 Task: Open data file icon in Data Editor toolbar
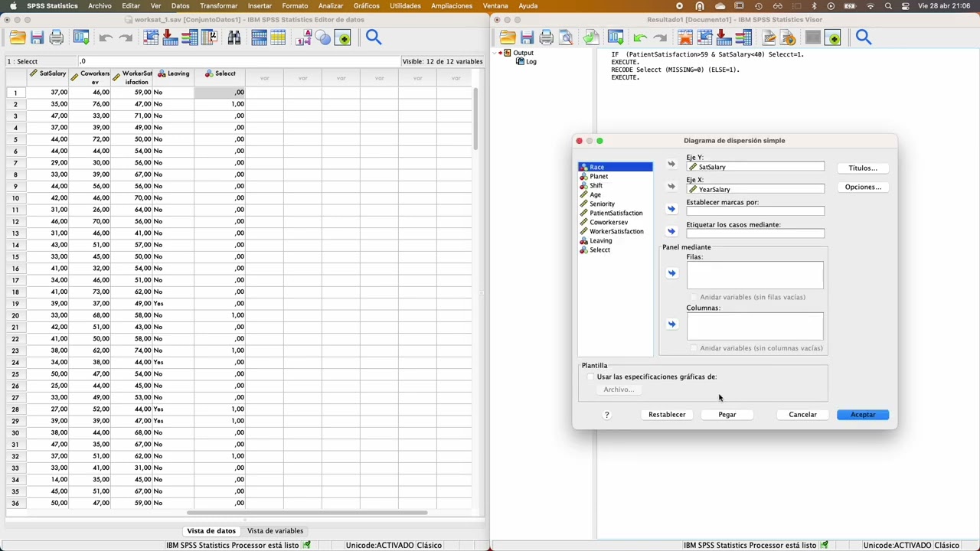tap(18, 37)
